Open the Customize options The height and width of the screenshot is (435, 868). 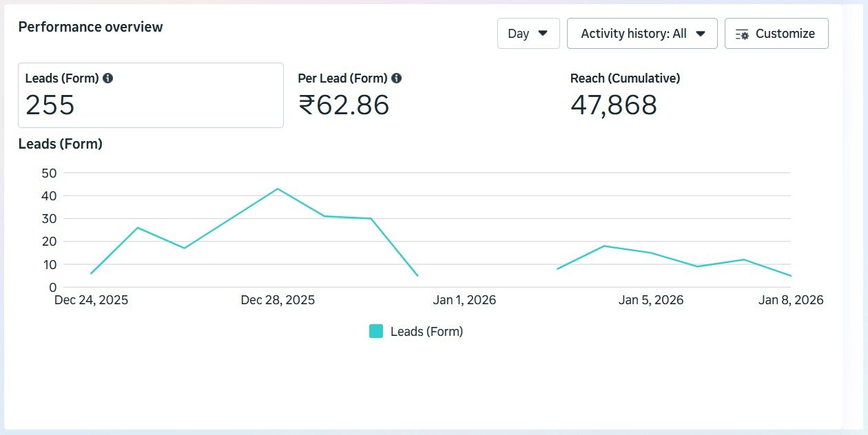[776, 34]
